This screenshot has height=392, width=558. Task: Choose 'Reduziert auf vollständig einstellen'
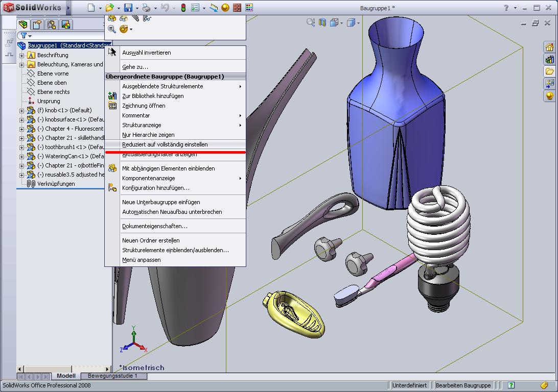tap(165, 144)
